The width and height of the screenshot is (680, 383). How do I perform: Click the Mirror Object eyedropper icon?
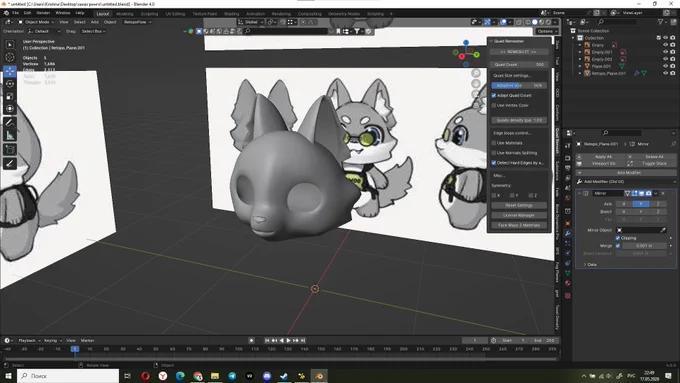point(663,230)
